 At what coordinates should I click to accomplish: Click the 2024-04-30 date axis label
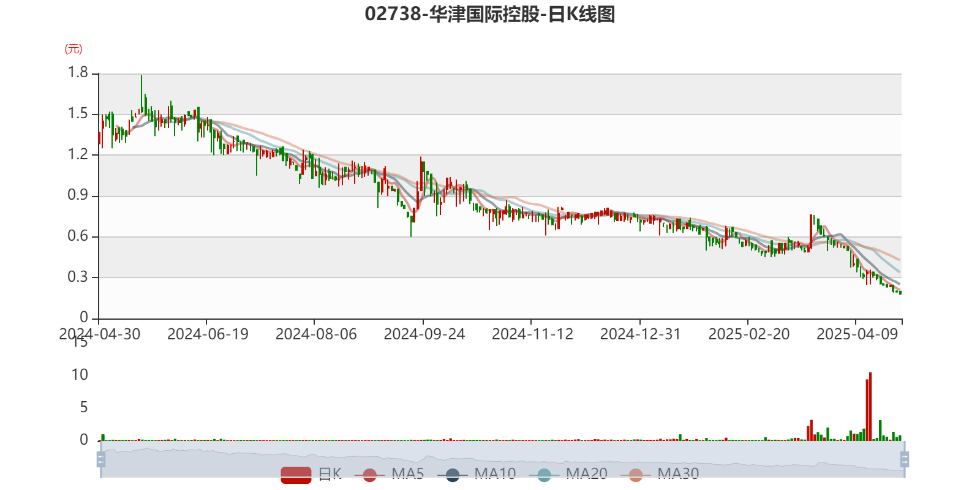(100, 334)
